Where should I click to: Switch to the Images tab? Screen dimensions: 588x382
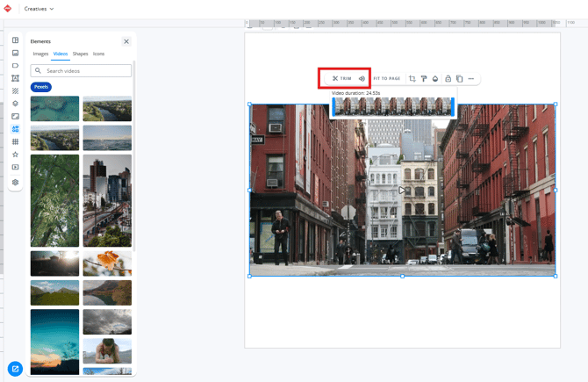[x=41, y=54]
